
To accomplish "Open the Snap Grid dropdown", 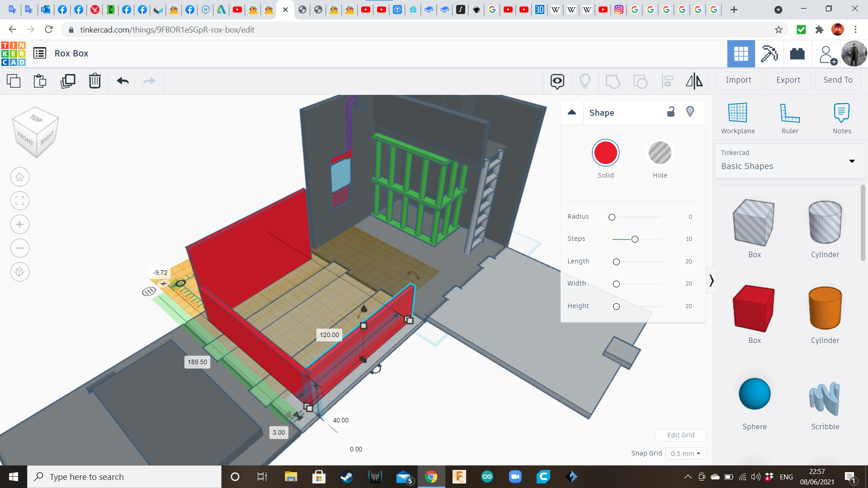I will coord(686,453).
